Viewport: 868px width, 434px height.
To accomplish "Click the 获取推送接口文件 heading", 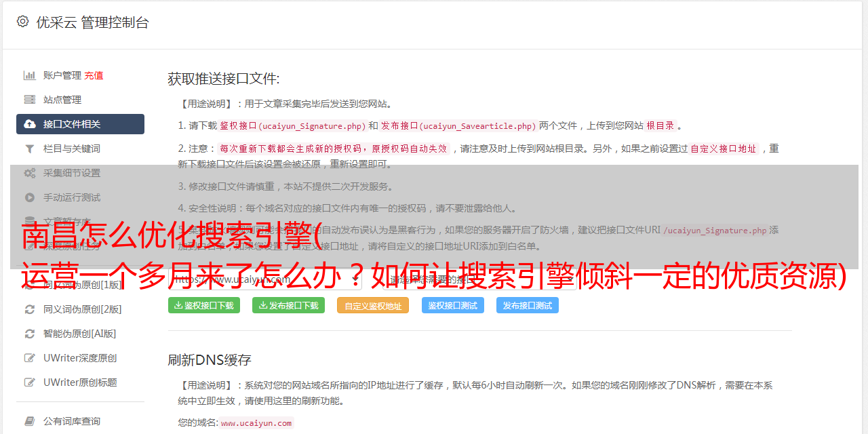I will click(224, 79).
